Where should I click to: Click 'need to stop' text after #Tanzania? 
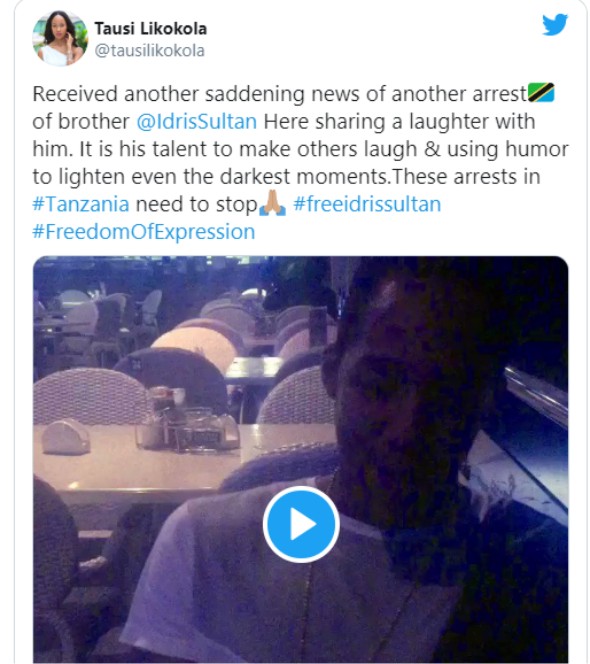[x=197, y=204]
